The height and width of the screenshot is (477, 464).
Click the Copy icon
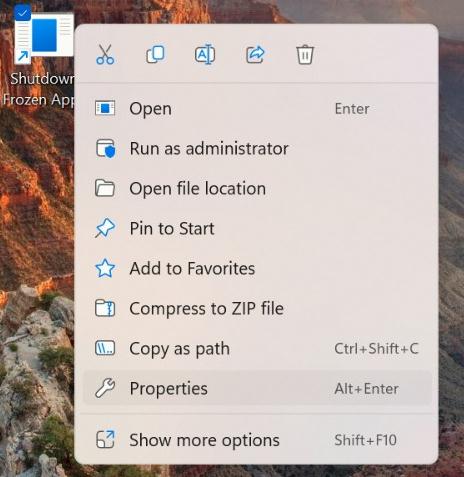[155, 54]
